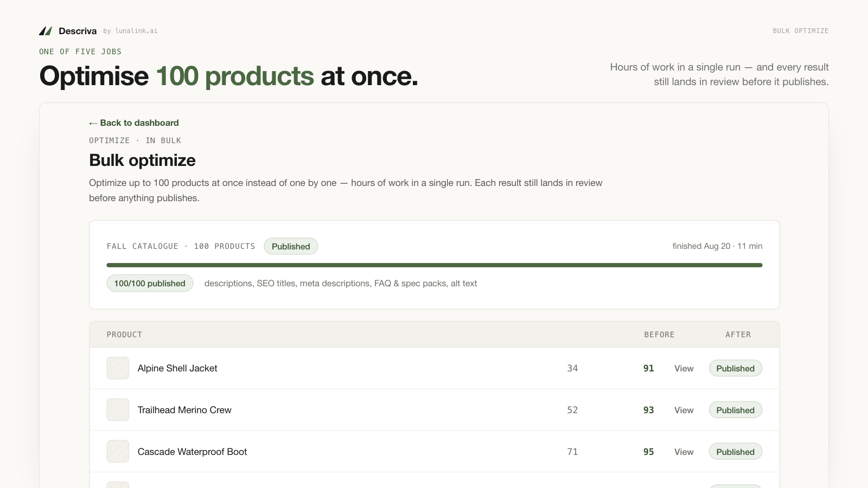The image size is (868, 488).
Task: Open the Trailhead Merino Crew thumbnail
Action: [x=118, y=410]
